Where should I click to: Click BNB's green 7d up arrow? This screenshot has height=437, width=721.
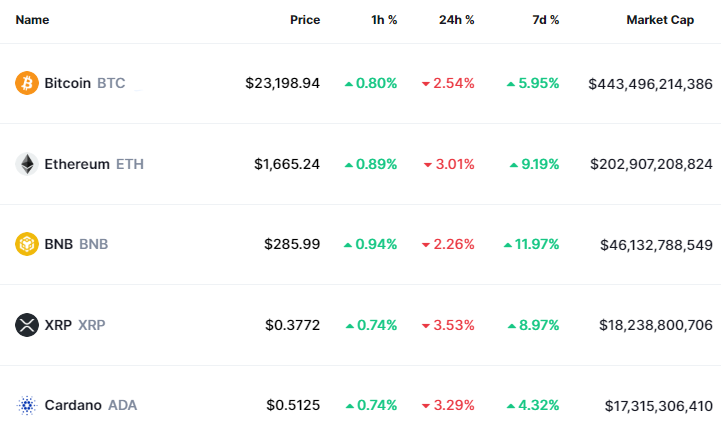(508, 245)
